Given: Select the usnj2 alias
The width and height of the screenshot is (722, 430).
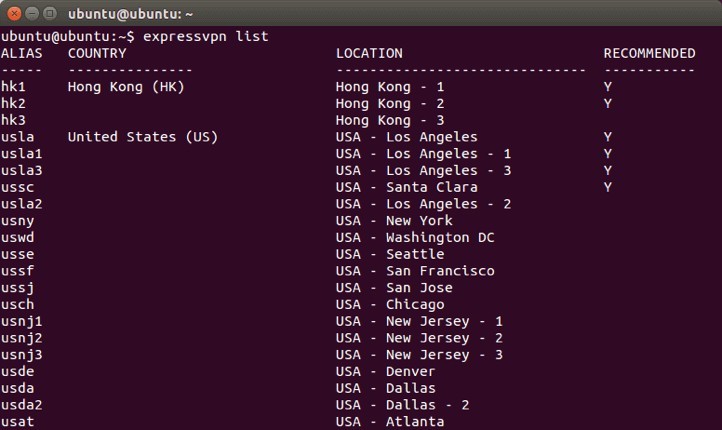Looking at the screenshot, I should [x=22, y=338].
